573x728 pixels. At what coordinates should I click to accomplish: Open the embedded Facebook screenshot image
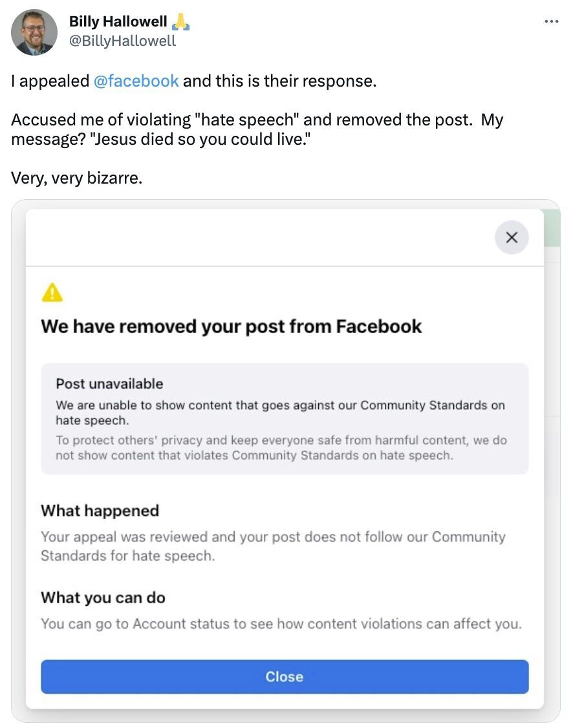click(286, 460)
